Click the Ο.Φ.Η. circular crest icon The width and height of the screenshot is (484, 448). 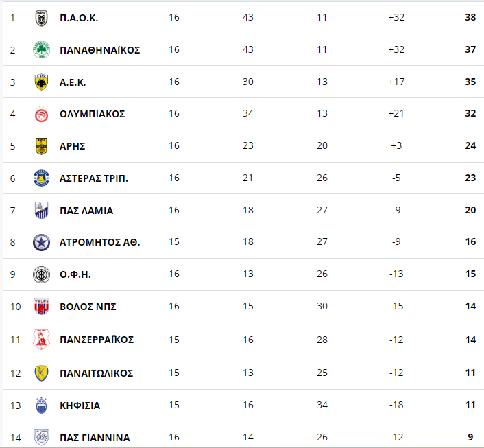(41, 274)
